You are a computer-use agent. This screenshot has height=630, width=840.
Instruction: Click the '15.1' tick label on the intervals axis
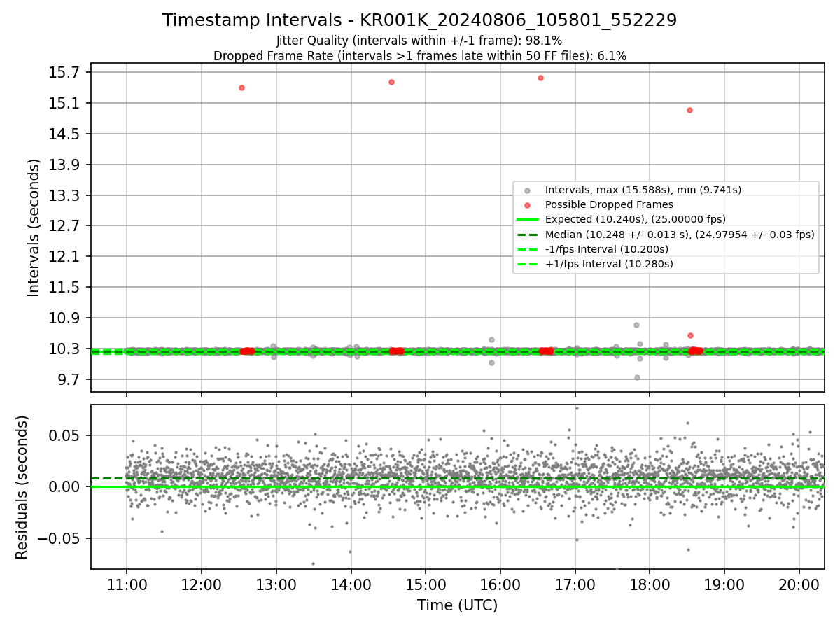(66, 104)
